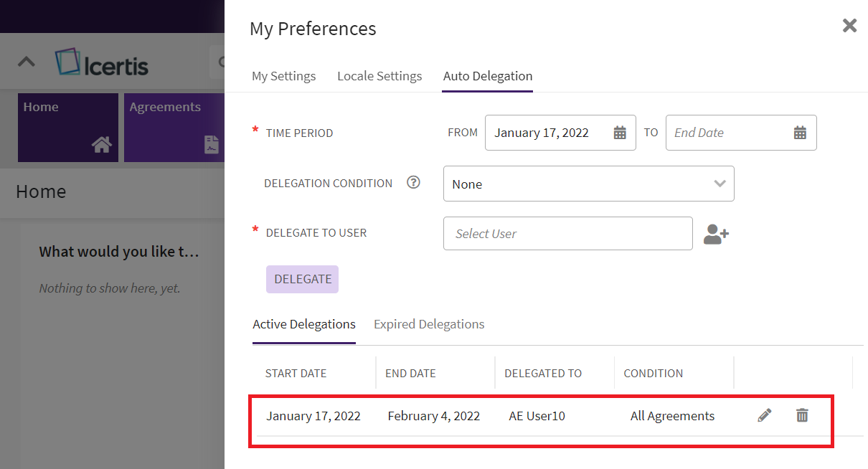Viewport: 868px width, 469px height.
Task: Open the End Date calendar picker
Action: coord(800,133)
